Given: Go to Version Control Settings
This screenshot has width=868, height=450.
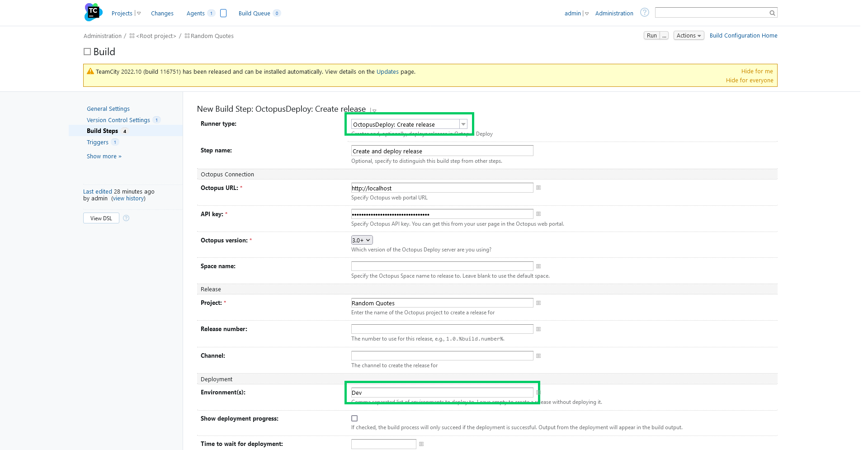Looking at the screenshot, I should (x=118, y=120).
